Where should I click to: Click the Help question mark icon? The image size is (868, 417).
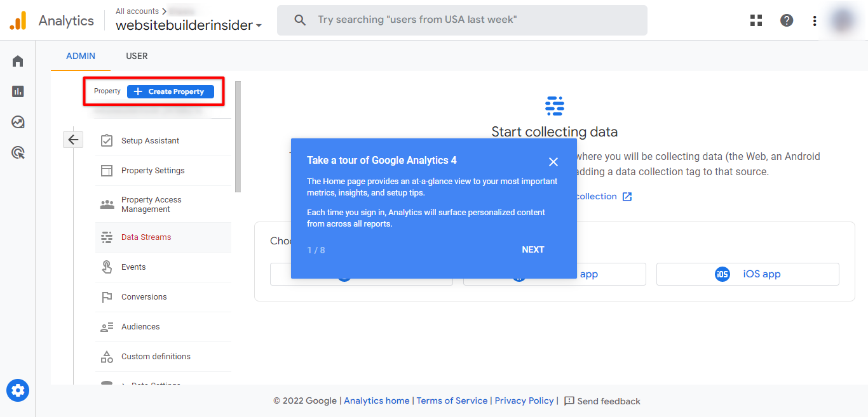coord(787,20)
